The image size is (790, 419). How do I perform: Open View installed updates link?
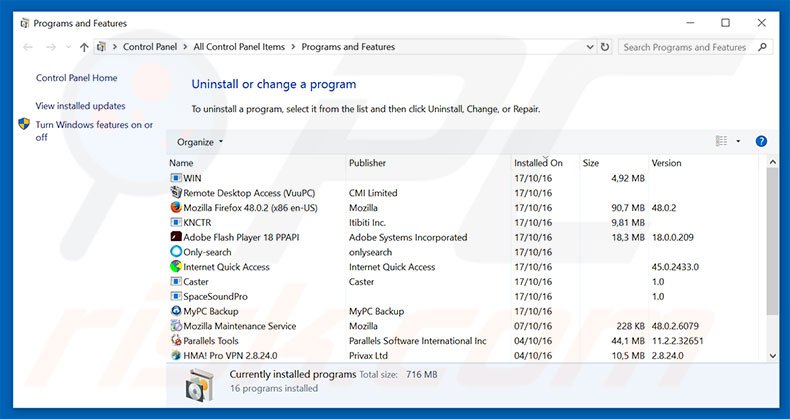pyautogui.click(x=81, y=106)
